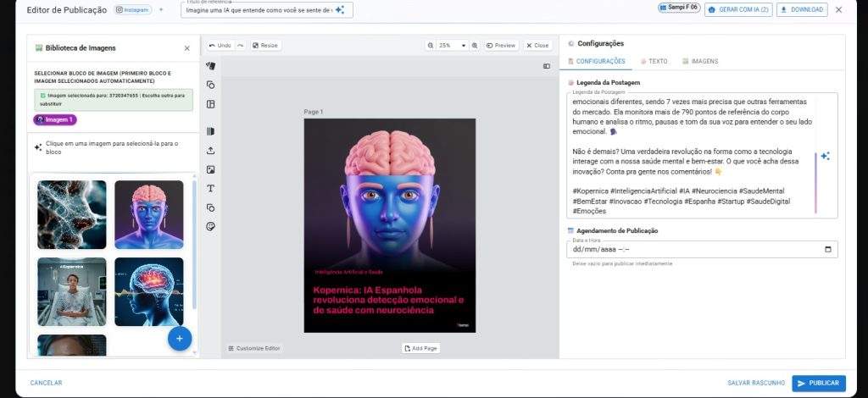The height and width of the screenshot is (398, 868).
Task: Select the Imagem 1 block chip
Action: click(x=54, y=120)
